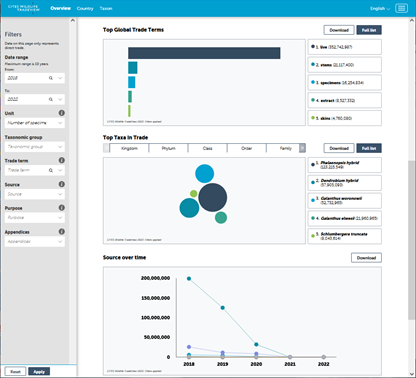416x378 pixels.
Task: Show previous taxa rank tabs arrow
Action: [106, 148]
